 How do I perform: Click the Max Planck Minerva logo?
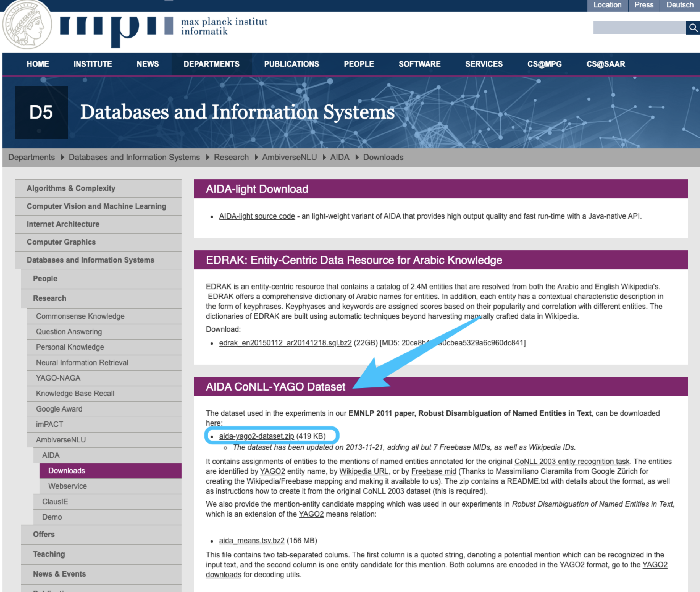(x=27, y=25)
